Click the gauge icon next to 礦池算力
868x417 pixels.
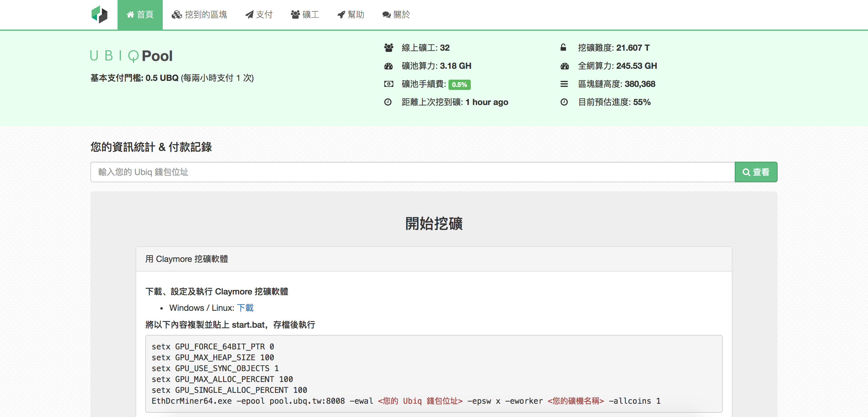pos(388,66)
